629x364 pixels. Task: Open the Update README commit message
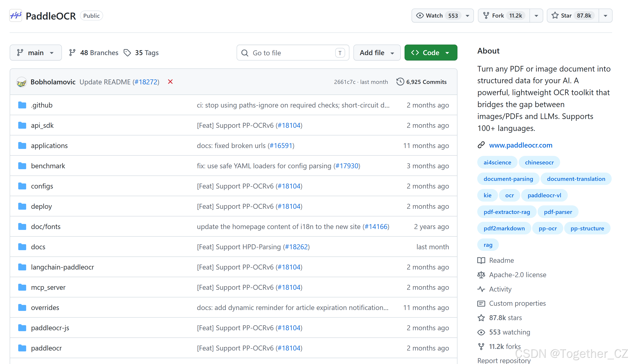pos(105,82)
